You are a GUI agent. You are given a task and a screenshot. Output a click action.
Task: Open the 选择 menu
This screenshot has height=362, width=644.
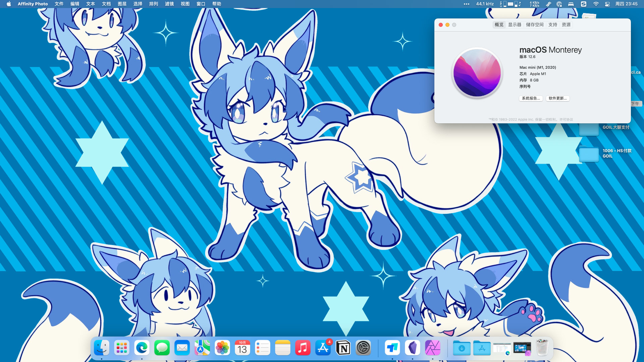(x=138, y=4)
